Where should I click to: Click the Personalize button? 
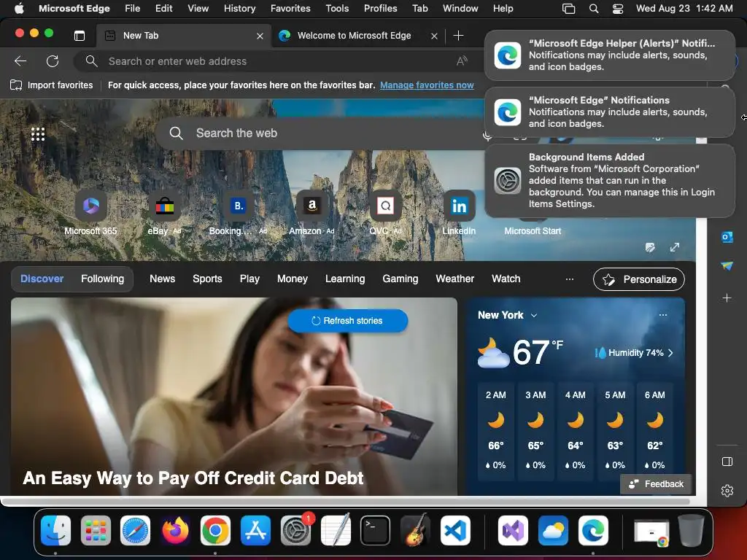pyautogui.click(x=639, y=279)
